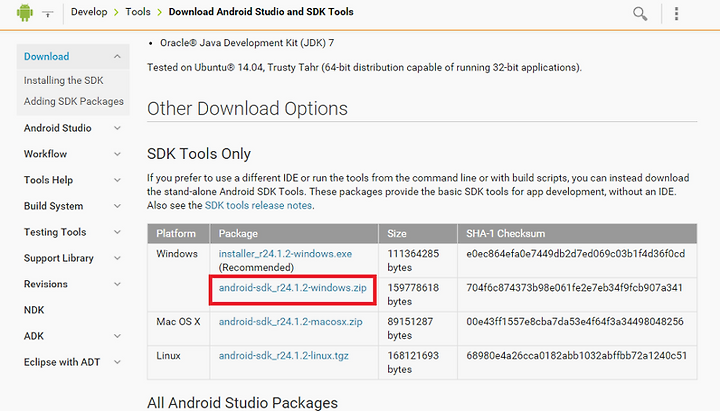Expand the Testing Tools chevron
The image size is (720, 411).
(117, 232)
